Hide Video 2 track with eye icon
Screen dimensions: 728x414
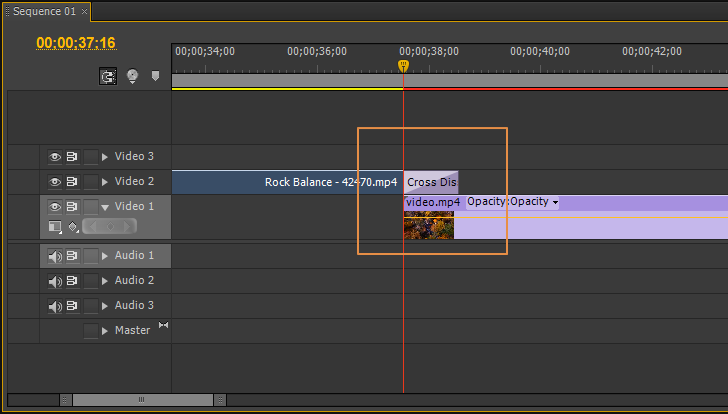(x=55, y=182)
